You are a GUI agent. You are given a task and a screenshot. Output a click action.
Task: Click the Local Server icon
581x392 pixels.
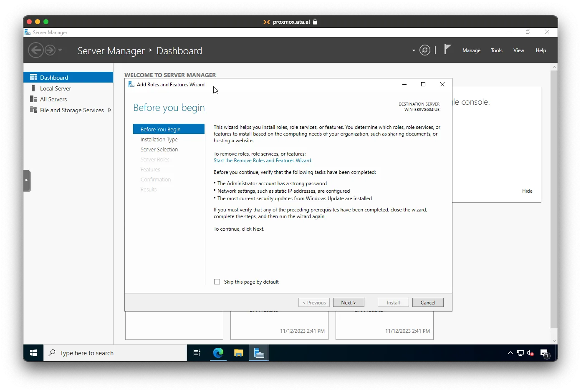(33, 88)
